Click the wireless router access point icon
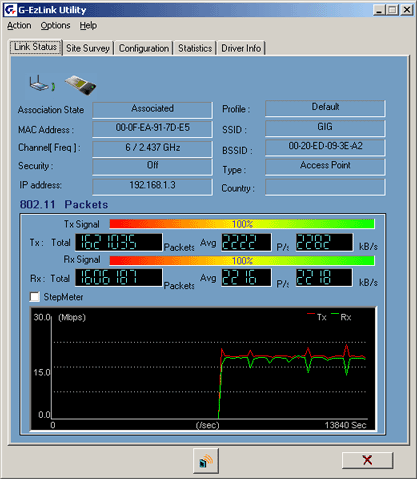 (x=42, y=83)
